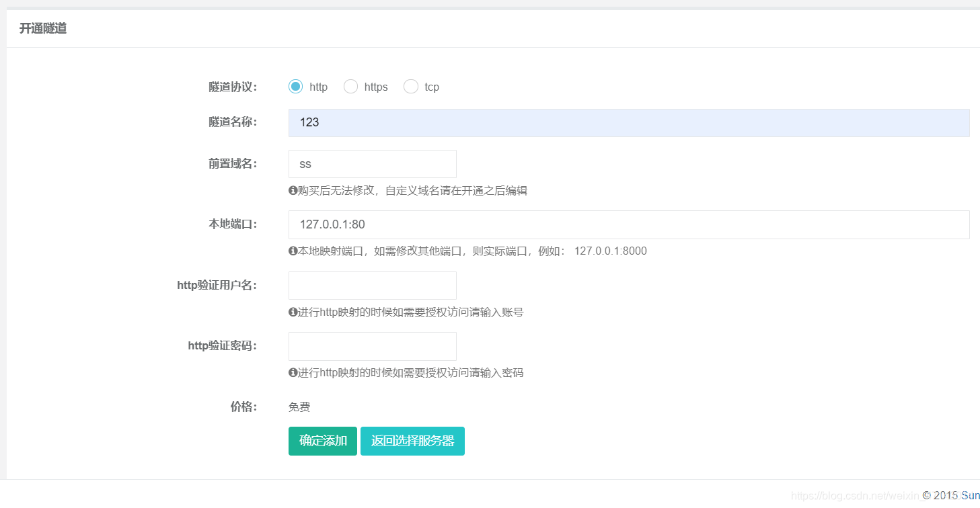Image resolution: width=980 pixels, height=508 pixels.
Task: Click the 本地端口 label
Action: coord(233,224)
